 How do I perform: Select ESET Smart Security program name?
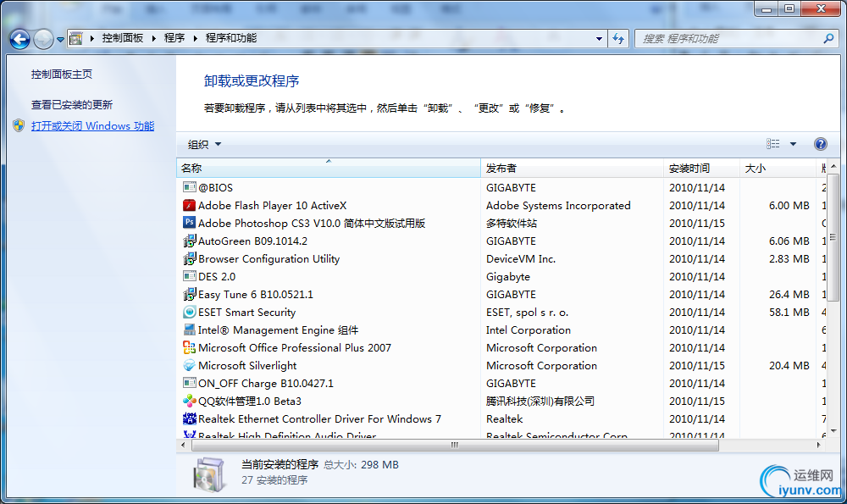click(x=246, y=313)
